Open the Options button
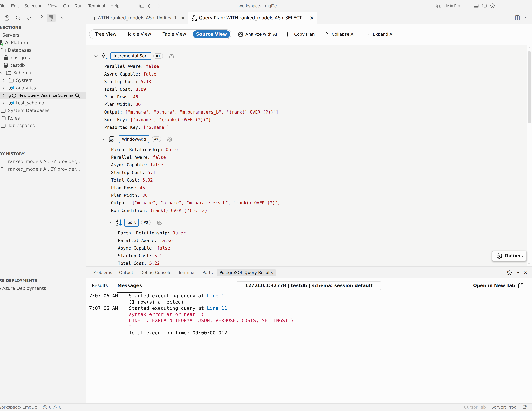 [509, 256]
